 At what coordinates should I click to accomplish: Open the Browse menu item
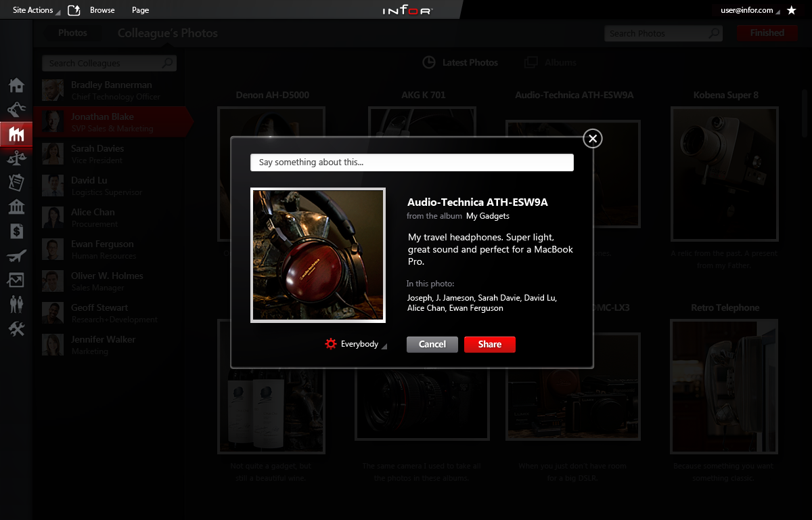102,10
